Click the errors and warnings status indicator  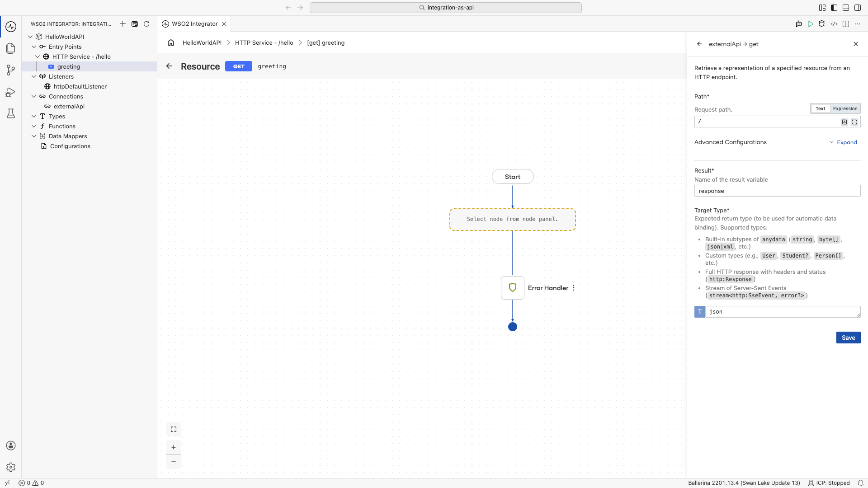pos(31,483)
